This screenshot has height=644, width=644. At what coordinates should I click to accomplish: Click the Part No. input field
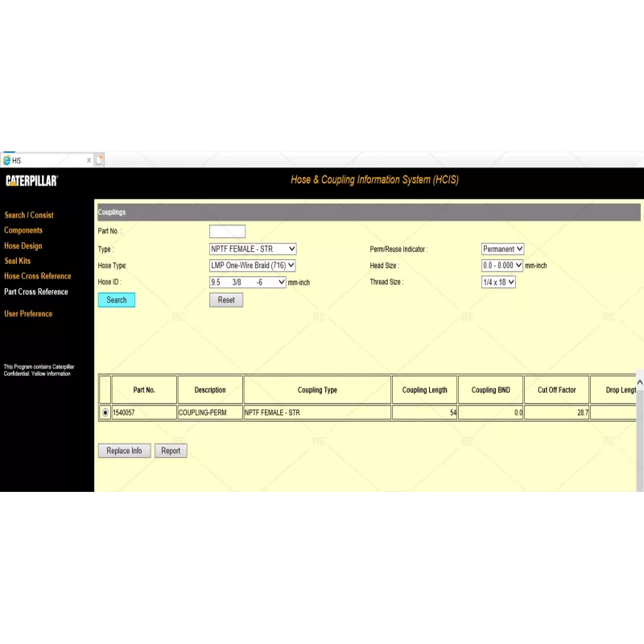227,231
